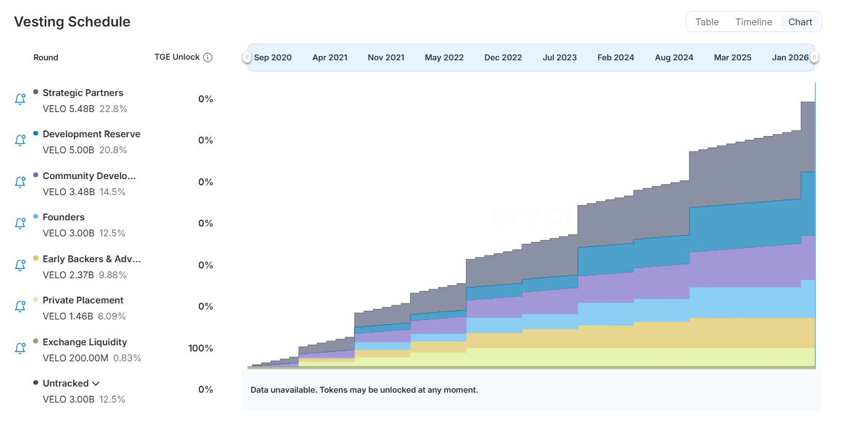This screenshot has height=437, width=868.
Task: Click the Private Placement legend color dot
Action: point(36,300)
